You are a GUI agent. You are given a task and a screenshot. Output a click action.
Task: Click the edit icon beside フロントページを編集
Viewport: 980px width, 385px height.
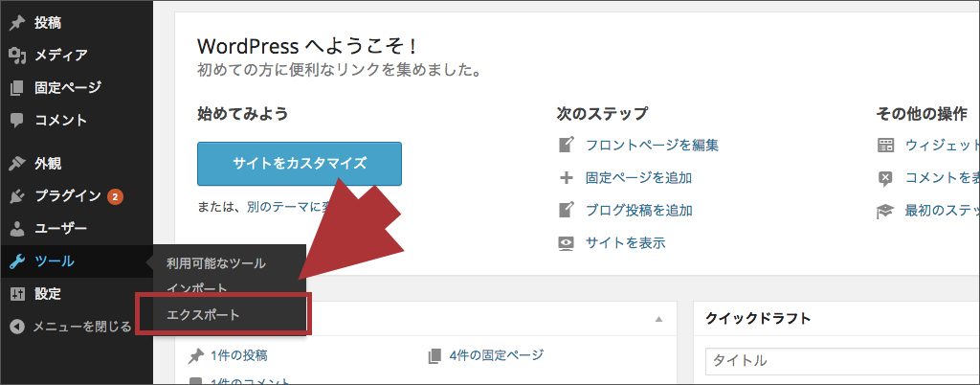click(x=566, y=145)
